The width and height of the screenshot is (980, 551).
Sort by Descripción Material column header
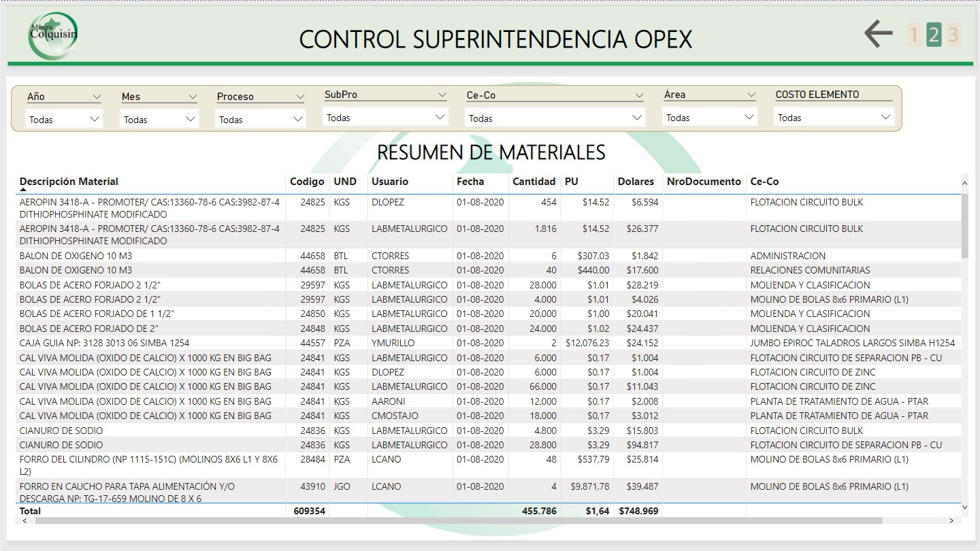(69, 182)
